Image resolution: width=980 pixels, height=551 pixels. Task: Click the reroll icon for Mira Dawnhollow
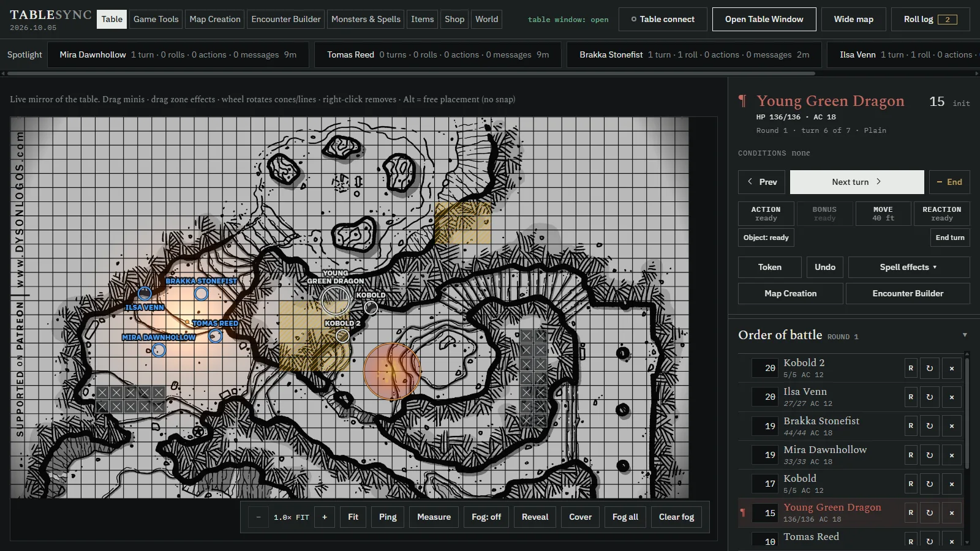929,455
